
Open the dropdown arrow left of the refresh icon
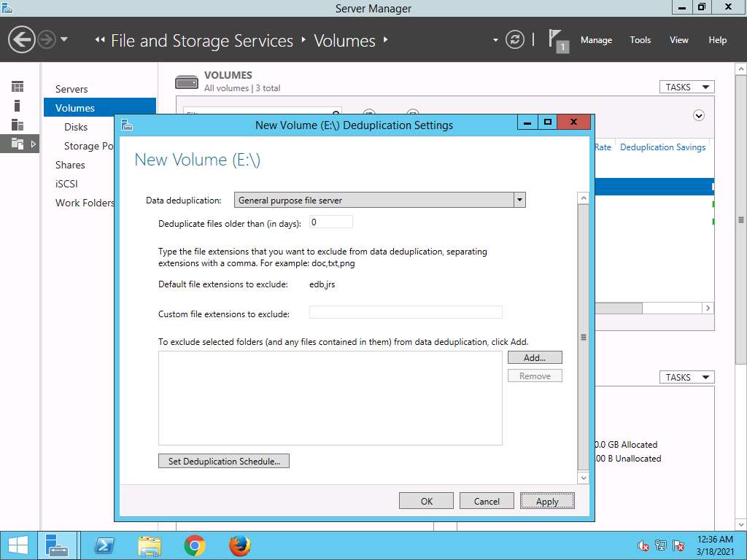(x=495, y=40)
